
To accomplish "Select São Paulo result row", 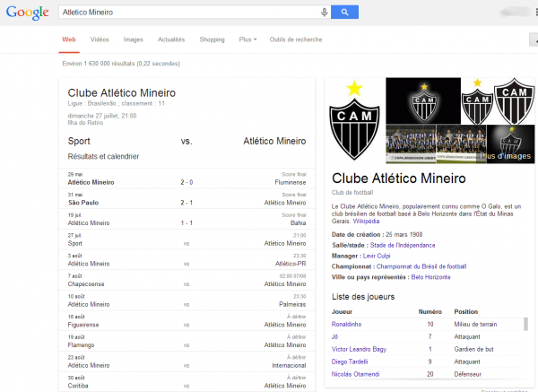I will pos(187,199).
